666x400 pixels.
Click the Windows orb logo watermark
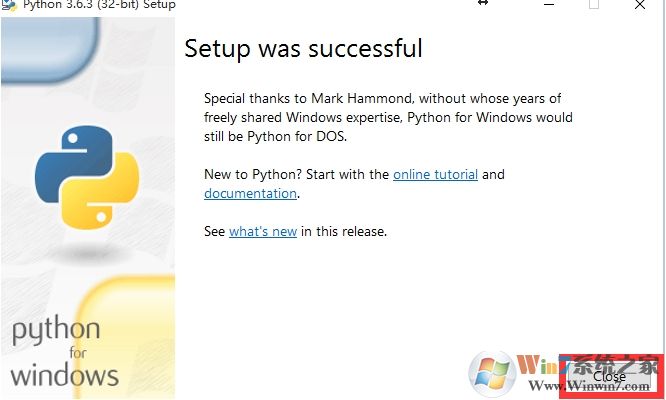[494, 372]
